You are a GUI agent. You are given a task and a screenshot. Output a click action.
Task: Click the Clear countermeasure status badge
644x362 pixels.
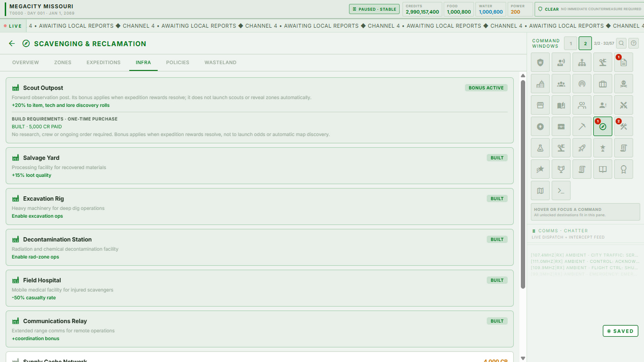click(x=590, y=9)
